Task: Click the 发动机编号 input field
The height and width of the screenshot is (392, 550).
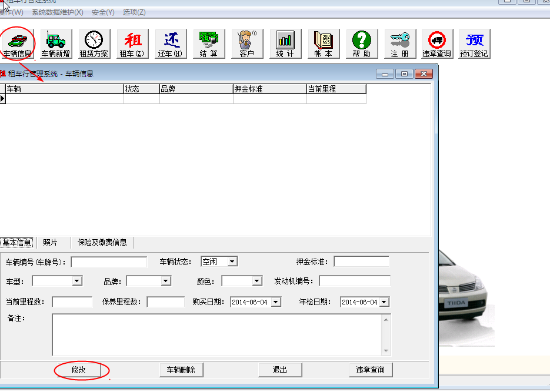Action: [x=355, y=281]
